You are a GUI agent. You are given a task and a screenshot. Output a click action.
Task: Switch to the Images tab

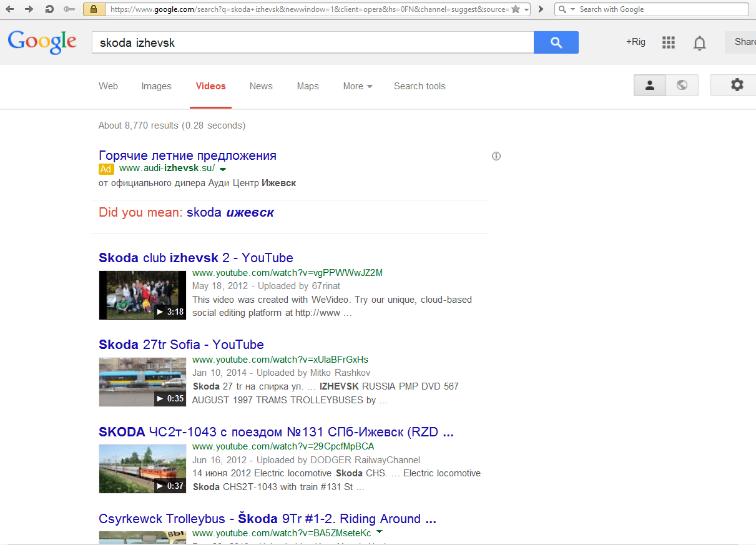[156, 86]
